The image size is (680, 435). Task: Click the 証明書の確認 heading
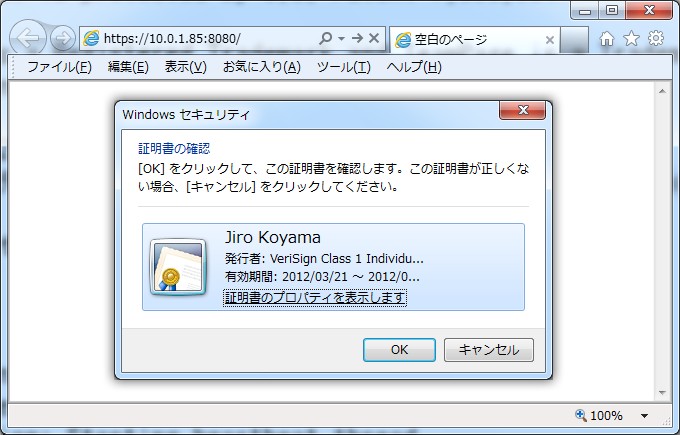tap(174, 149)
